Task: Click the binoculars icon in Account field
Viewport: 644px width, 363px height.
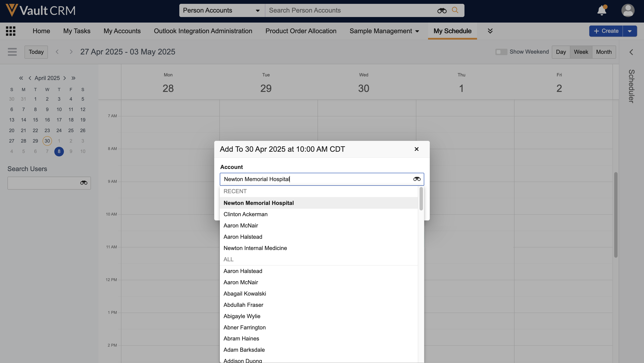Action: 417,179
